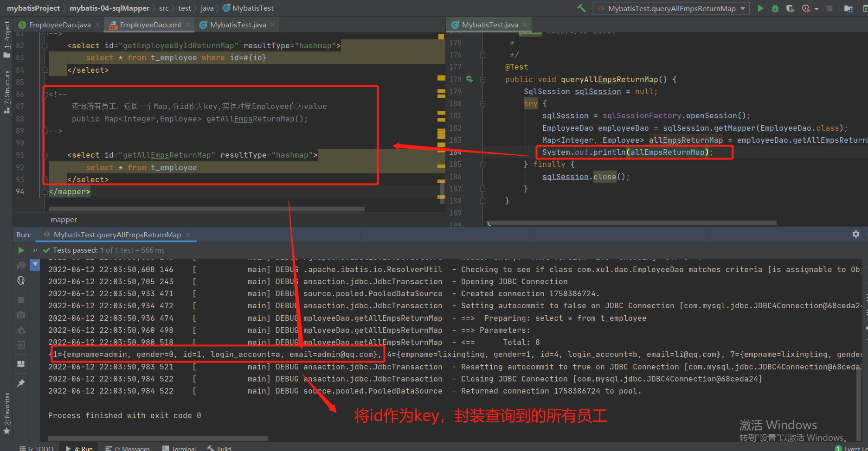Collapse the queryAllEmpsReturnMap method at line 178
Viewport: 868px width, 451px height.
(x=482, y=80)
